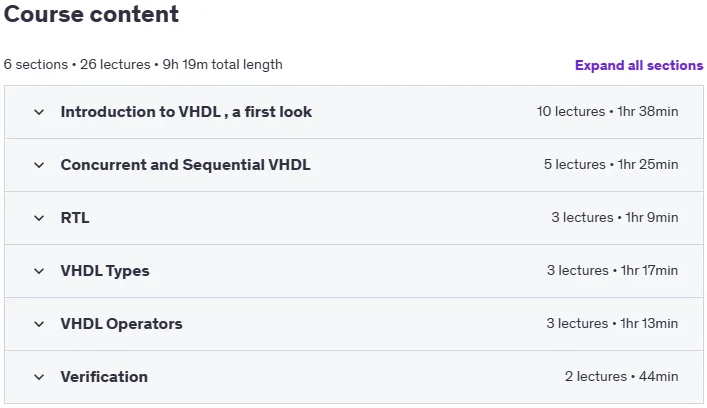Viewport: 707px width, 408px height.
Task: Expand the RTL section title
Action: pyautogui.click(x=75, y=218)
